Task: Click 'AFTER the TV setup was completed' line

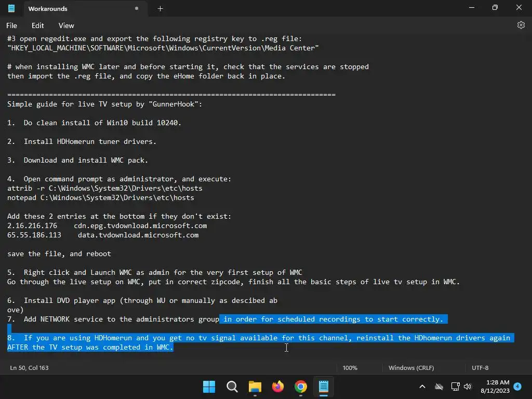Action: point(90,347)
